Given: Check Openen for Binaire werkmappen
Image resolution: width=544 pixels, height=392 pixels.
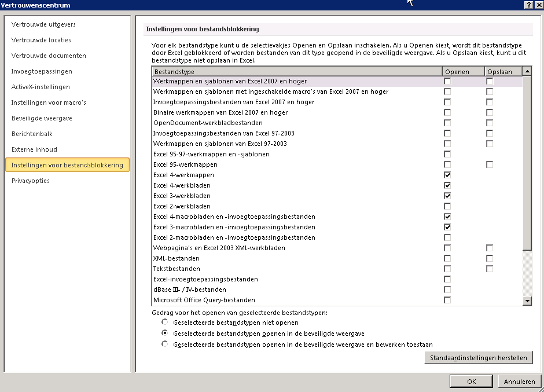Looking at the screenshot, I should pyautogui.click(x=447, y=112).
